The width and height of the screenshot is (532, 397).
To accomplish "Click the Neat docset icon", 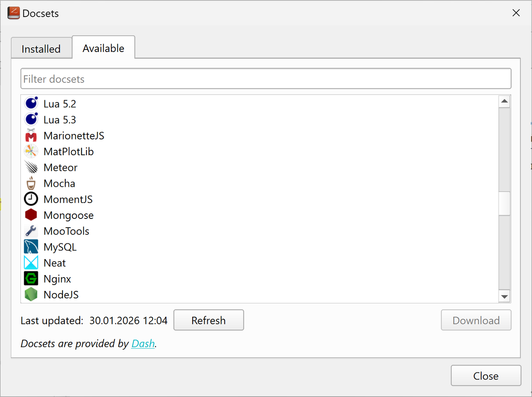I will point(31,263).
